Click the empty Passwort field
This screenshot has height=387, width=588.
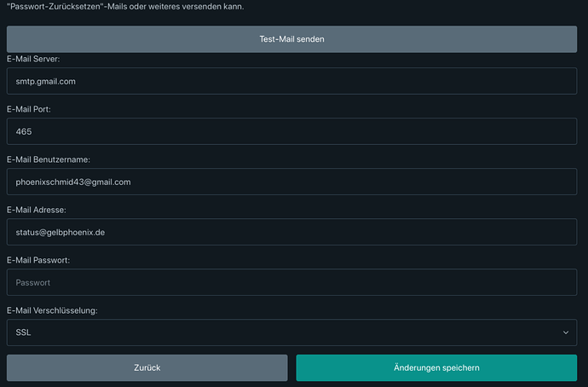coord(291,282)
